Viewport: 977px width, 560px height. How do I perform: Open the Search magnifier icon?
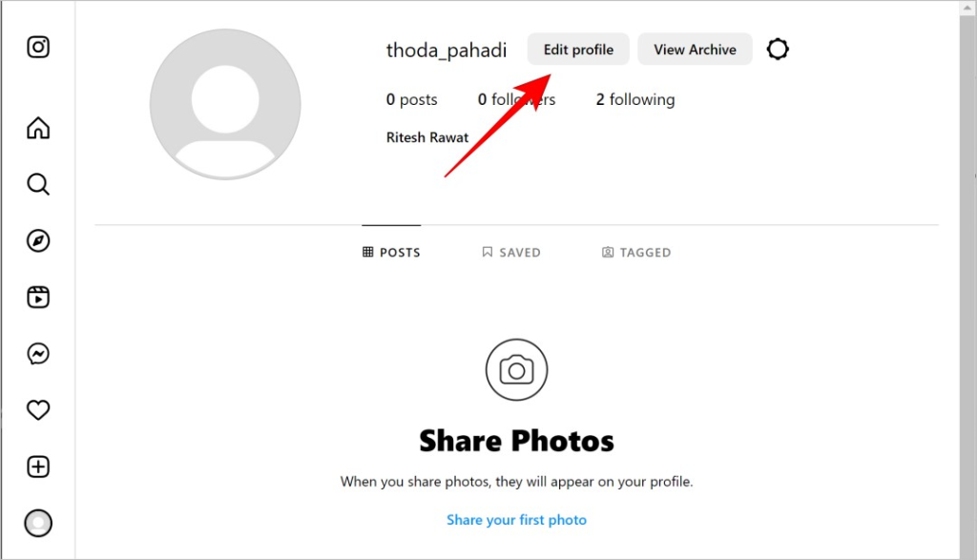click(x=38, y=184)
